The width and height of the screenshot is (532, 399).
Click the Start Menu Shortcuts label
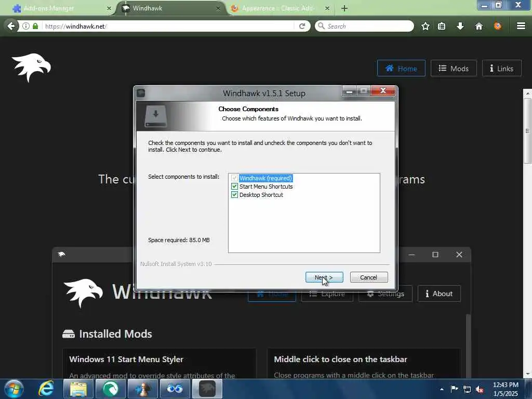[266, 187]
